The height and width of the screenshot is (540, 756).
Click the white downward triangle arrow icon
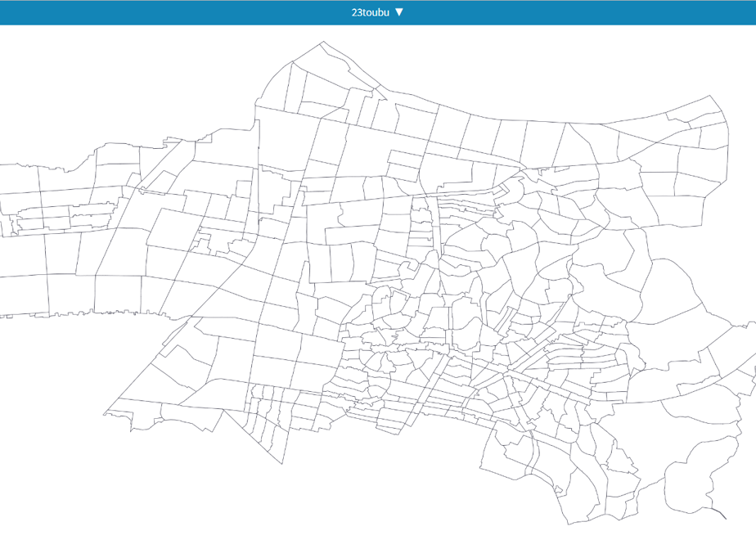pyautogui.click(x=398, y=12)
